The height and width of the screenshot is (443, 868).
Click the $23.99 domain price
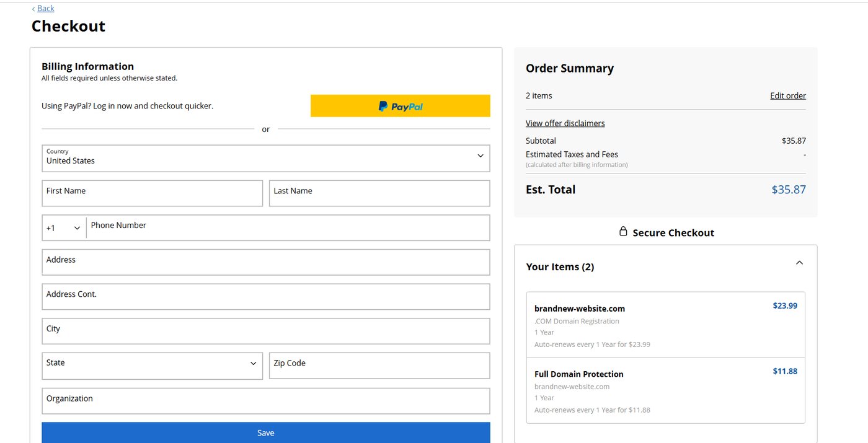(785, 305)
